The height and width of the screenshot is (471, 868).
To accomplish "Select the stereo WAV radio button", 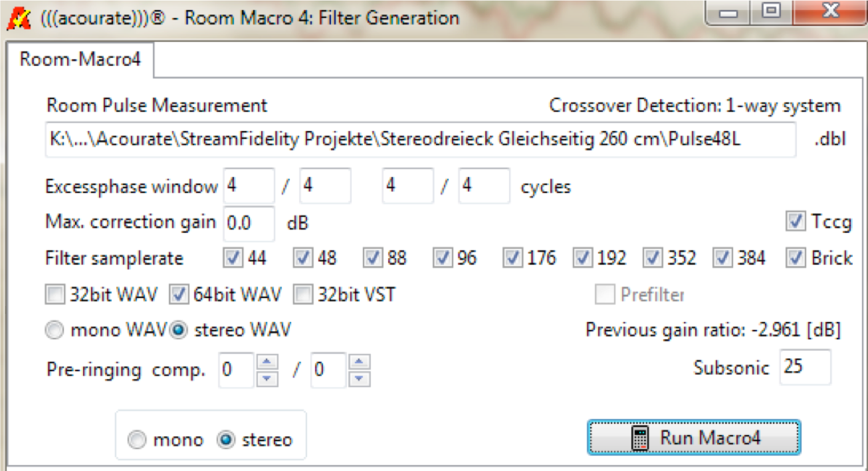I will [x=178, y=330].
